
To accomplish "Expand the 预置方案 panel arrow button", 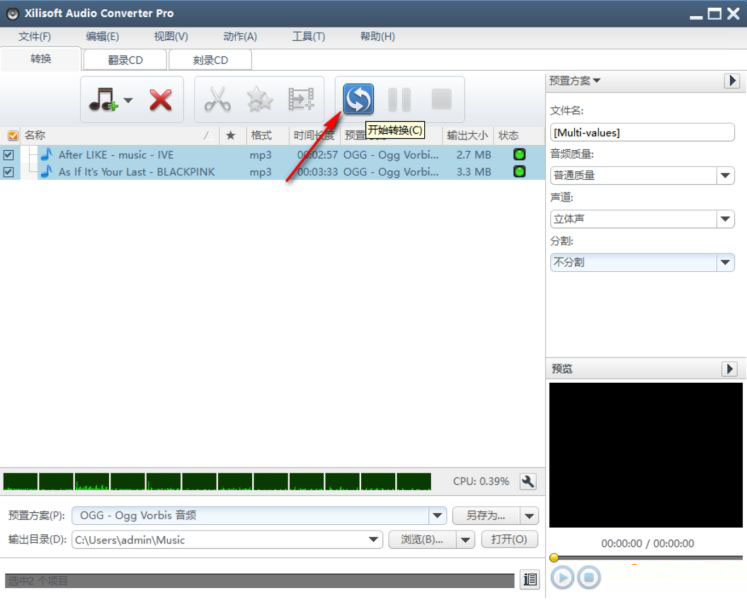I will (x=732, y=81).
